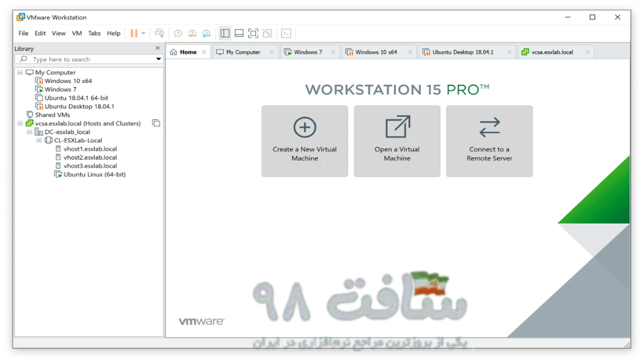This screenshot has height=362, width=644.
Task: Close the Ubuntu Desktop 18.04.1 tab
Action: tap(509, 52)
